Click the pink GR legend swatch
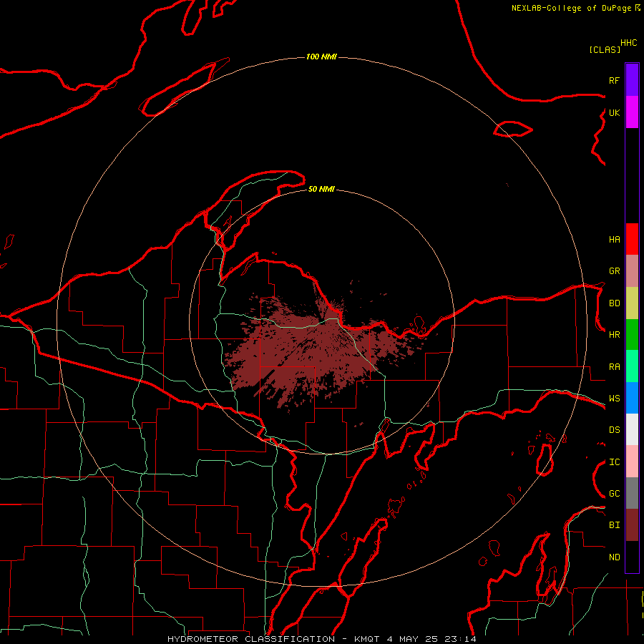The image size is (644, 644). pyautogui.click(x=632, y=271)
